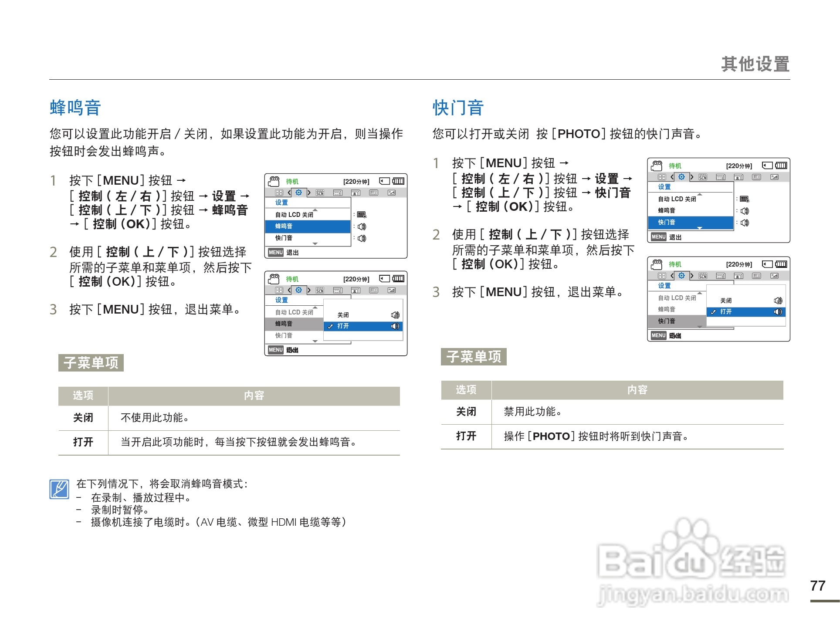Select the exposure adjustment icon
The height and width of the screenshot is (642, 840).
click(x=392, y=193)
